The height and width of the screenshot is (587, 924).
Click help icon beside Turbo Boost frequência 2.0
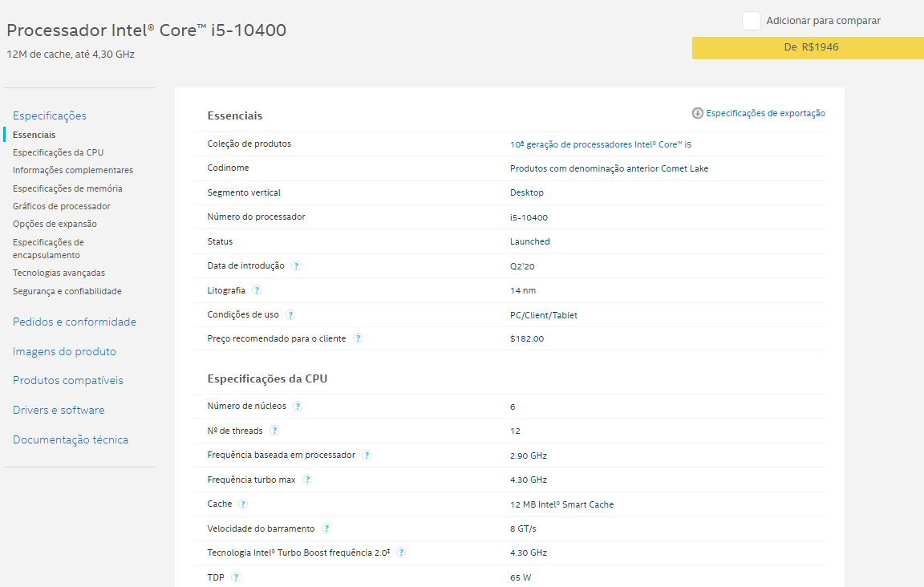click(x=401, y=553)
